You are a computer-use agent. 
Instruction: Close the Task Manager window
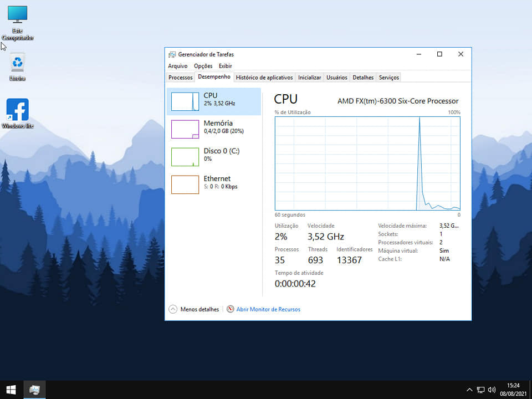click(461, 54)
